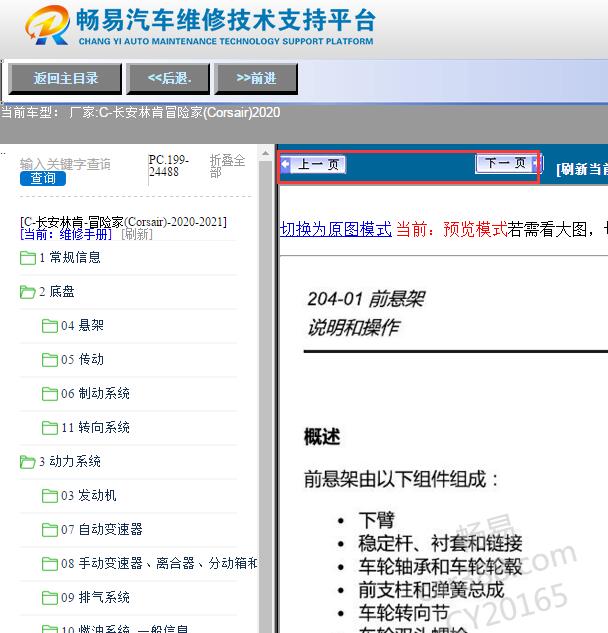608x633 pixels.
Task: Click 折叠全部 to collapse tree
Action: click(x=227, y=166)
